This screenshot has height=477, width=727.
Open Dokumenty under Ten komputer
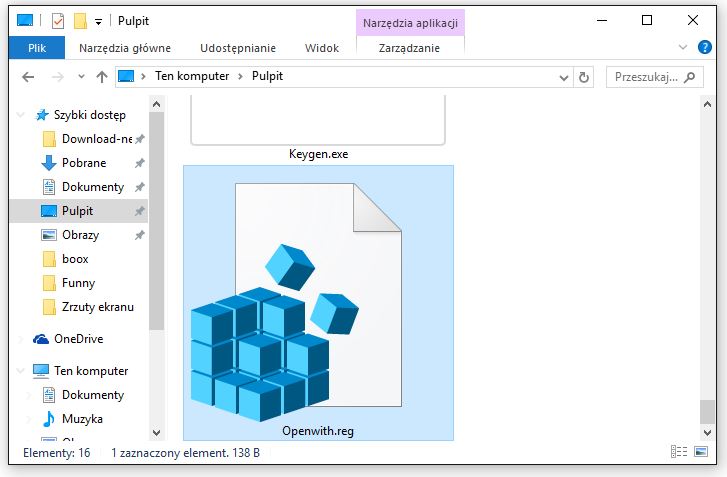(x=93, y=395)
